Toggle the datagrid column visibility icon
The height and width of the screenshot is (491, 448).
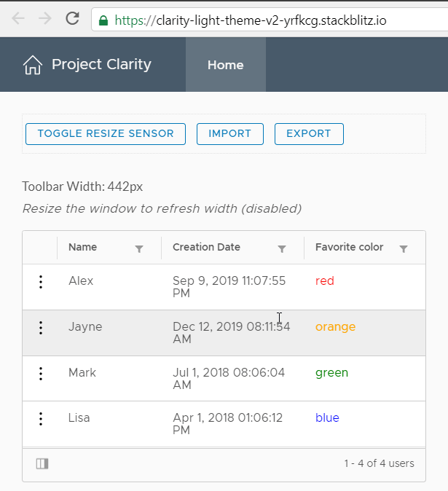[x=42, y=463]
